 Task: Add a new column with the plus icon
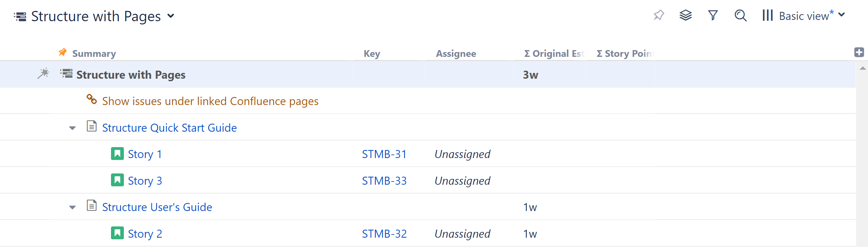pyautogui.click(x=859, y=52)
